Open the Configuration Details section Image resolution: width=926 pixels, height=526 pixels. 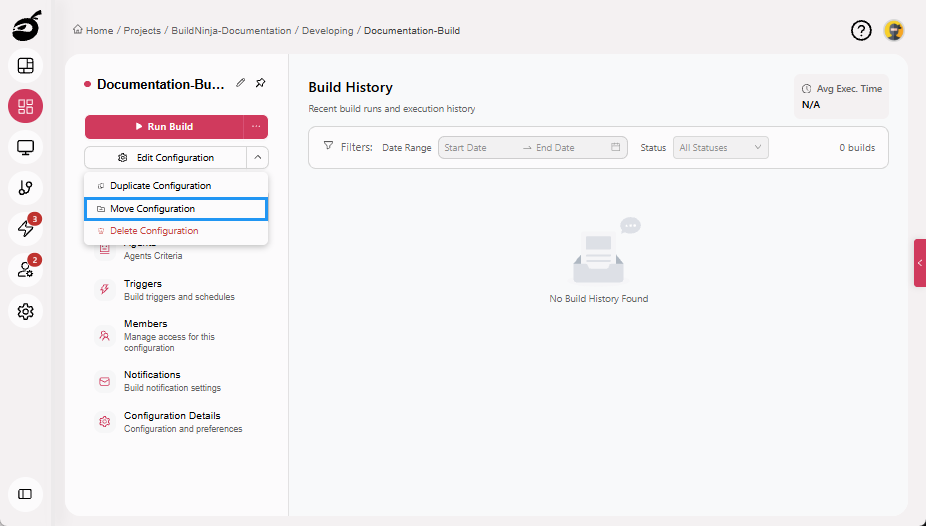coord(176,422)
